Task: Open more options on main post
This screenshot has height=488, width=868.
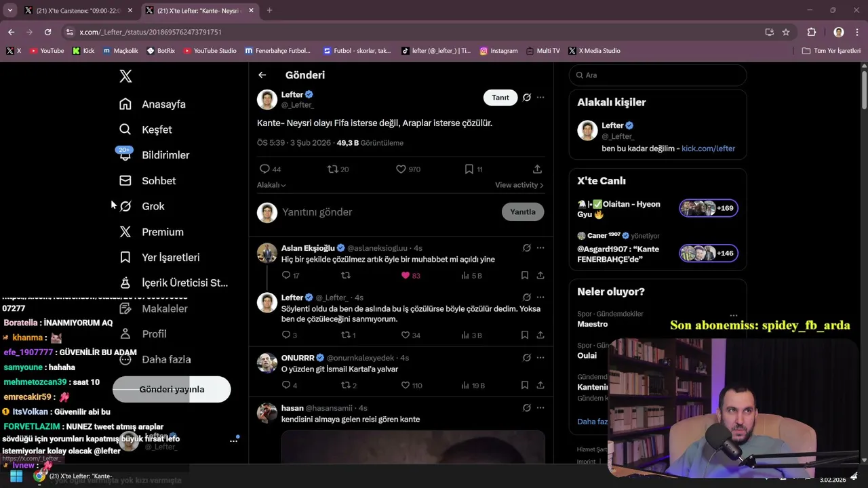Action: click(x=540, y=98)
